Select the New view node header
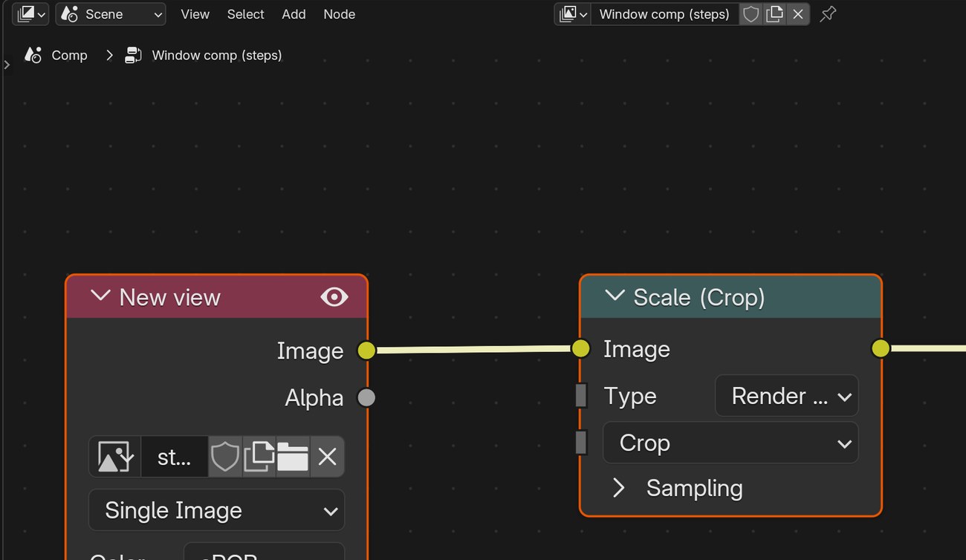Image resolution: width=966 pixels, height=560 pixels. (x=216, y=297)
